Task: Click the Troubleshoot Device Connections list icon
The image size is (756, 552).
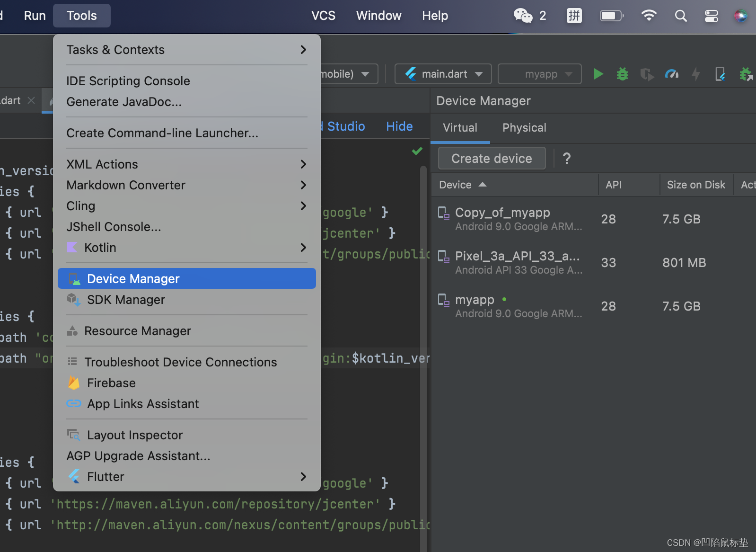Action: [72, 362]
